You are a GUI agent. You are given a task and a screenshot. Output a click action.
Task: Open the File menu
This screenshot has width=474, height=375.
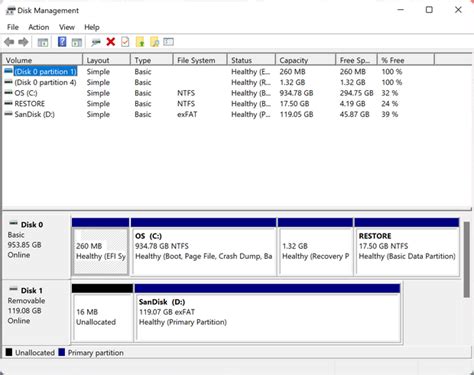coord(13,27)
